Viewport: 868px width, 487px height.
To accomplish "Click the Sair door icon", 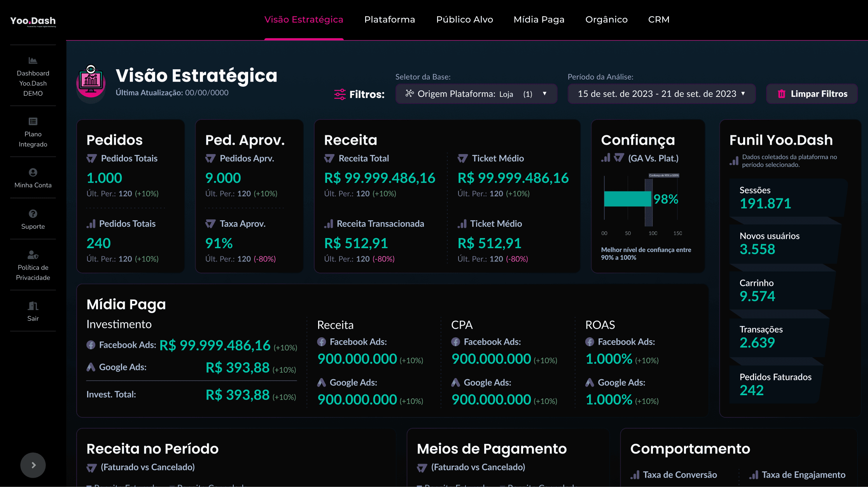I will point(33,306).
